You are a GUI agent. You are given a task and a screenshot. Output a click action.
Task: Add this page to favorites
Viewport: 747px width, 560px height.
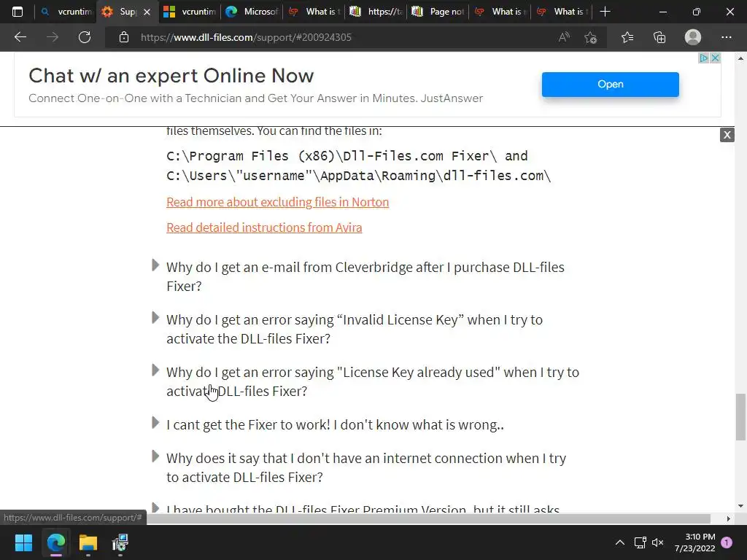pos(591,37)
